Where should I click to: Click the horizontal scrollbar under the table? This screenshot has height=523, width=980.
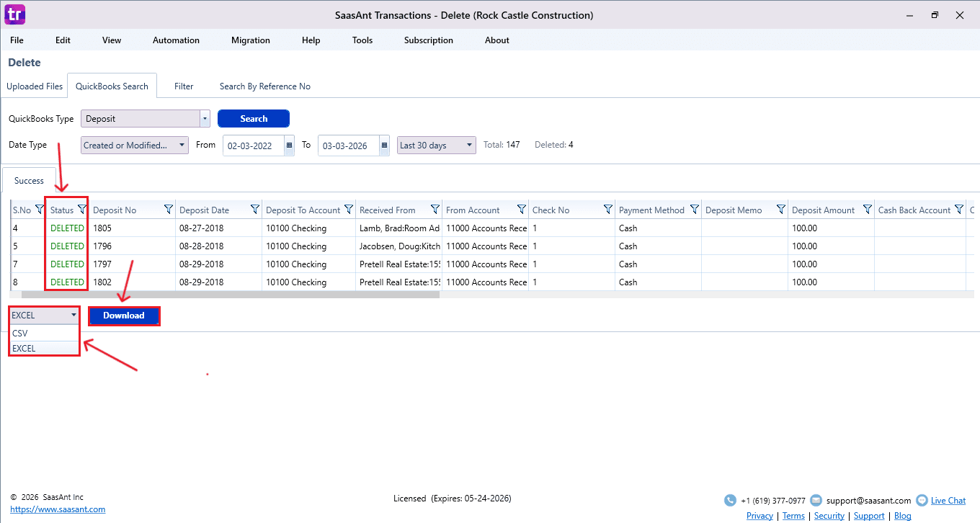pos(231,295)
